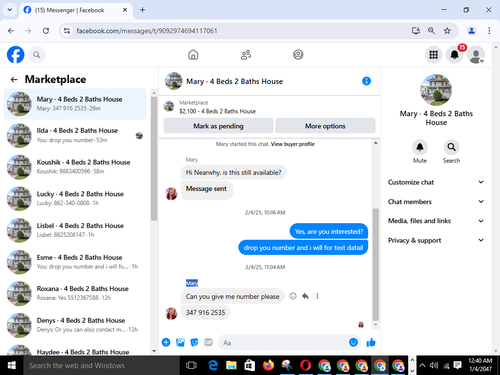The image size is (500, 375).
Task: Mute the Mary conversation
Action: [x=420, y=147]
